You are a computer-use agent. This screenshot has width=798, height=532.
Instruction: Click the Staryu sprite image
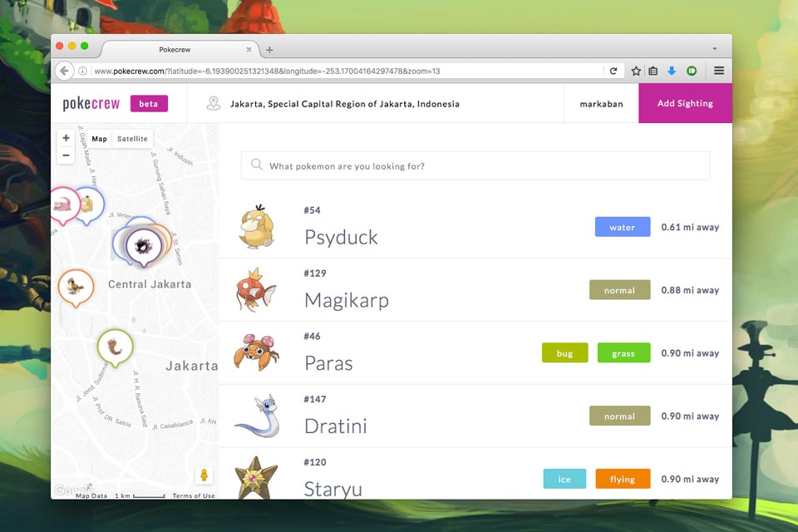(257, 477)
